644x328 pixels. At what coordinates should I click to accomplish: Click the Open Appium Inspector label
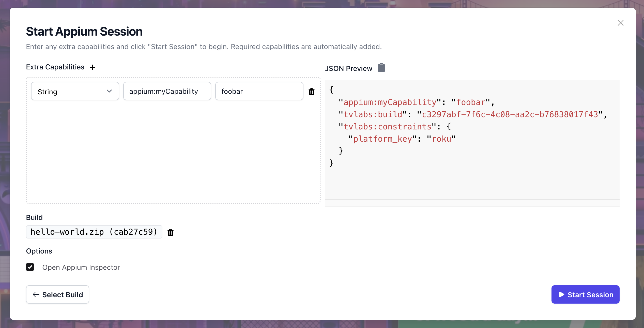tap(81, 267)
